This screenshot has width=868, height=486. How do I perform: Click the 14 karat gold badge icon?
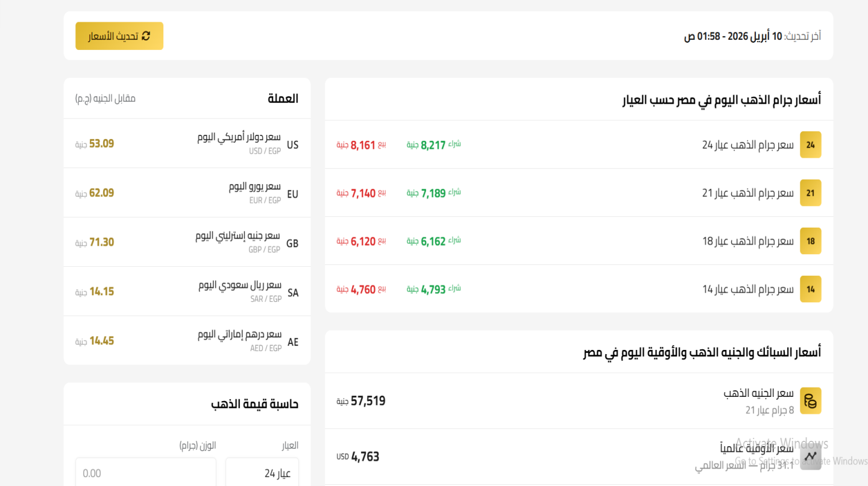[810, 289]
